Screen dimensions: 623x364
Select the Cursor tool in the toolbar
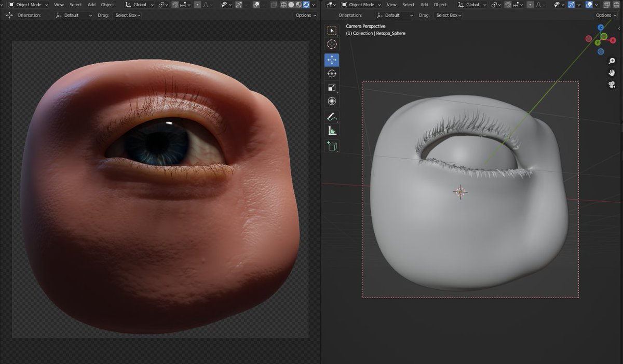coord(331,44)
